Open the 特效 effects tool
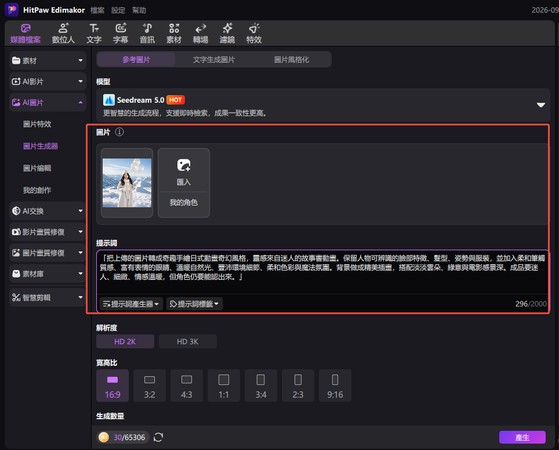This screenshot has width=559, height=450. tap(254, 34)
